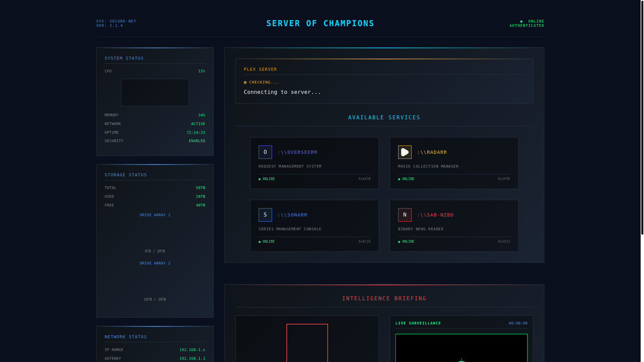Screen dimensions: 644x362
Task: Click the live surveillance video feed
Action: click(462, 348)
